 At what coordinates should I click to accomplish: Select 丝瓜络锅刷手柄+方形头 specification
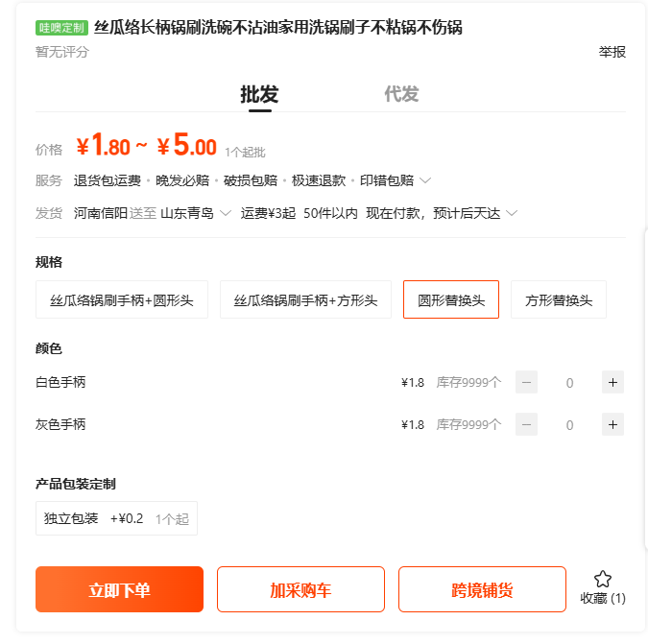pyautogui.click(x=305, y=299)
